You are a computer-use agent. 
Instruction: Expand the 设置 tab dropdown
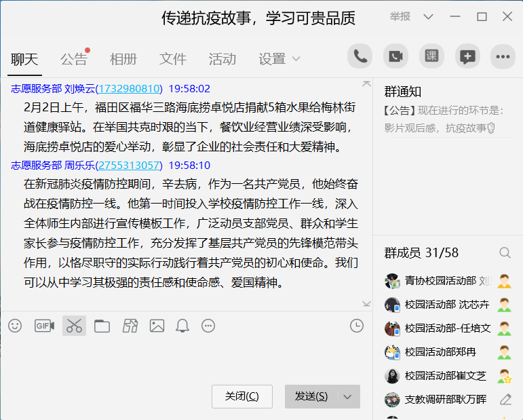[x=296, y=59]
